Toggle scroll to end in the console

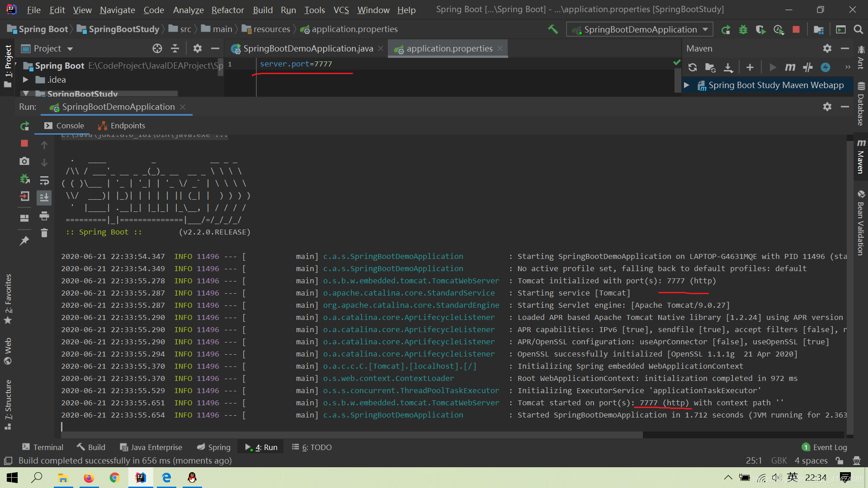pos(44,198)
